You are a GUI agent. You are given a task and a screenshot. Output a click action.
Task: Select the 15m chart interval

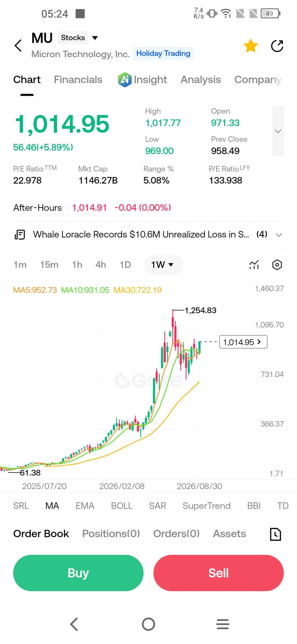49,265
